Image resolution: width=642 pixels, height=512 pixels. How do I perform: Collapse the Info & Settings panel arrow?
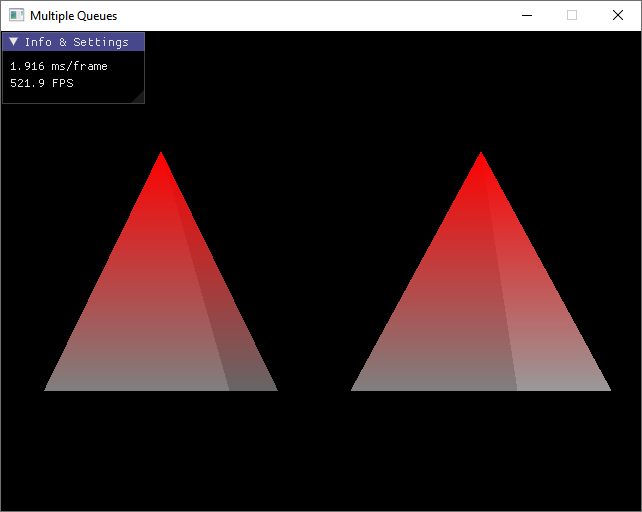pyautogui.click(x=14, y=42)
